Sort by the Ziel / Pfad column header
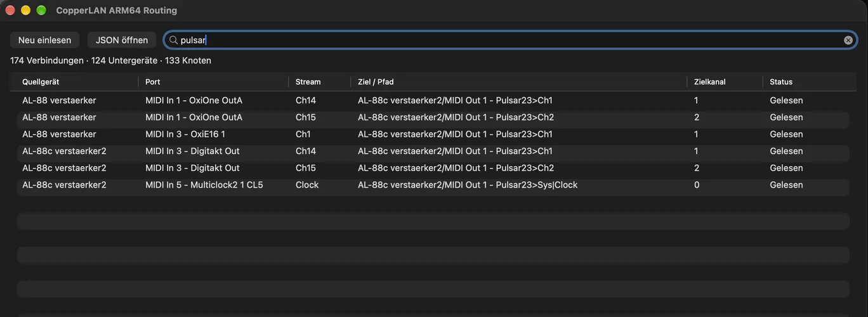868x317 pixels. tap(376, 82)
